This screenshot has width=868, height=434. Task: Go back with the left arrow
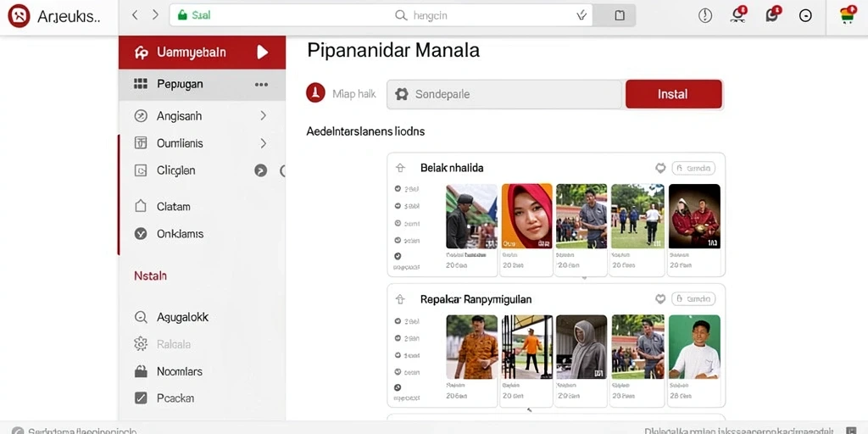[x=135, y=15]
